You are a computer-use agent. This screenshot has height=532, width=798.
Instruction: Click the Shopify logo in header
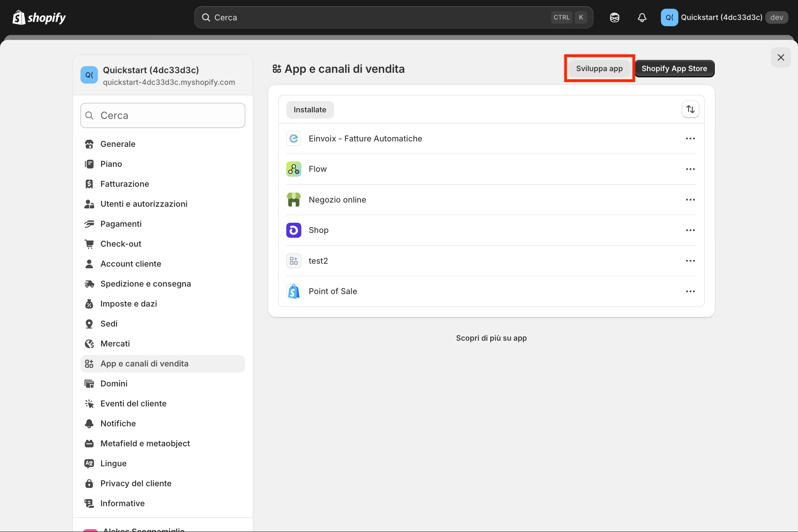[39, 17]
